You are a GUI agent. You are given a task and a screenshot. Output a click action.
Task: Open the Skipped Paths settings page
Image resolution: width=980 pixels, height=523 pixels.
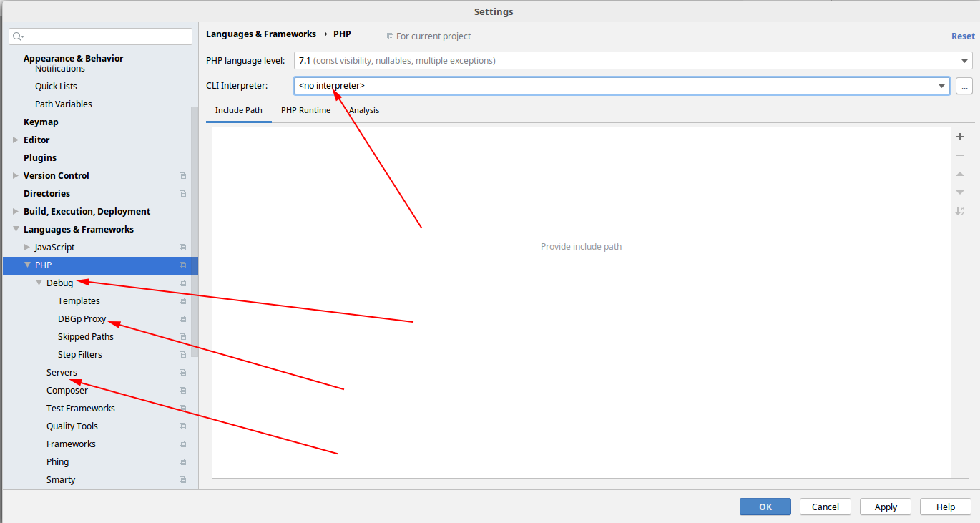86,337
